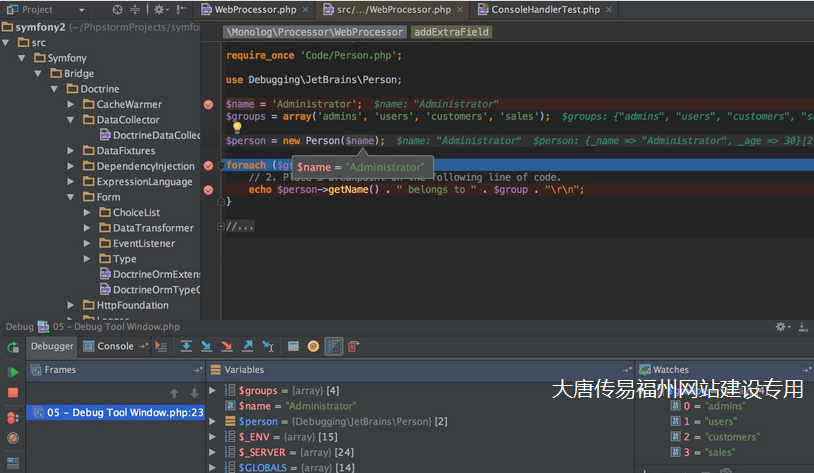Image resolution: width=814 pixels, height=473 pixels.
Task: Select watch entry 2 = "customers"
Action: click(715, 437)
